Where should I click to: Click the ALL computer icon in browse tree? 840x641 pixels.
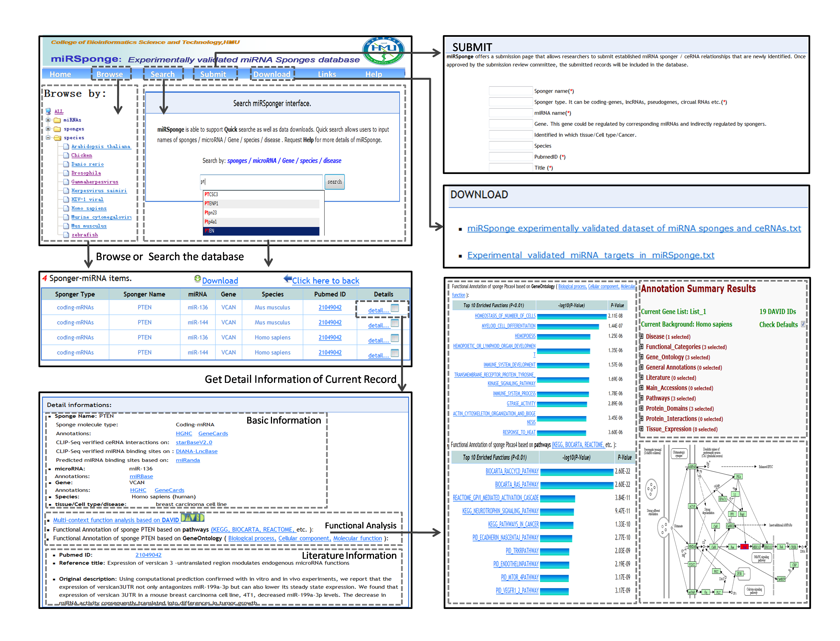[48, 111]
